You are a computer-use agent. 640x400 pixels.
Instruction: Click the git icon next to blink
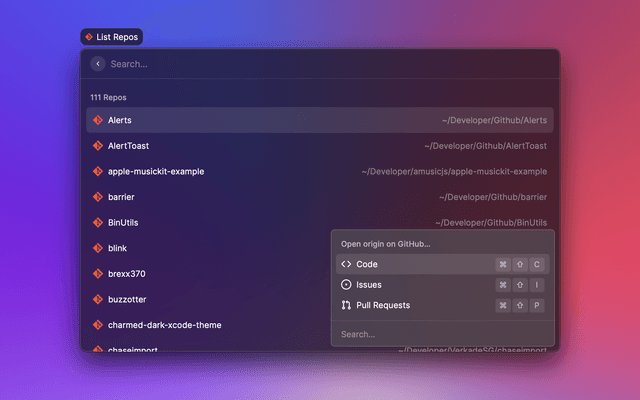97,248
